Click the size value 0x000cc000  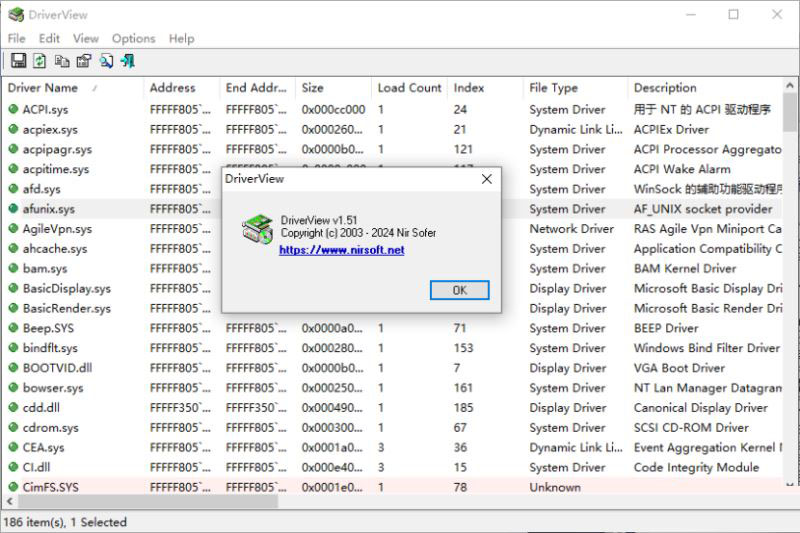click(333, 109)
